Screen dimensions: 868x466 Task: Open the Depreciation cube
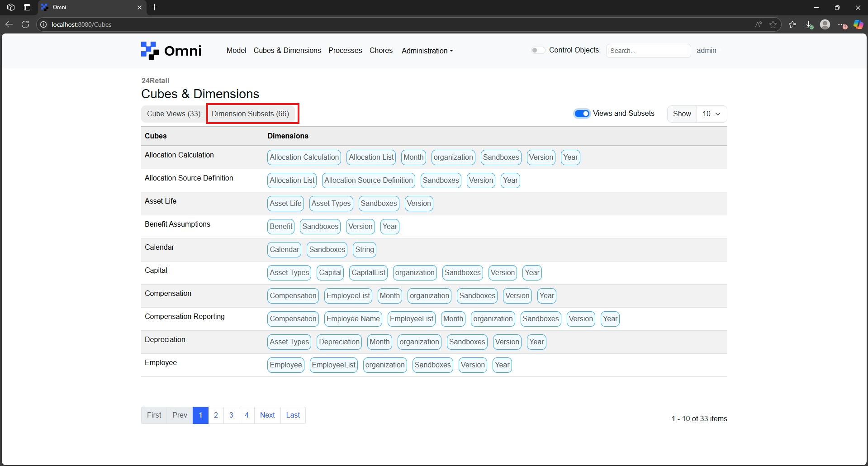point(165,339)
